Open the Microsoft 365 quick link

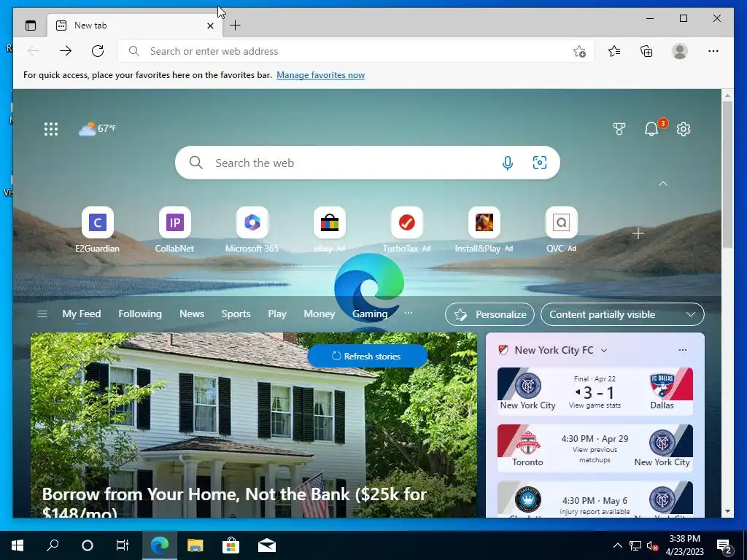pos(252,230)
